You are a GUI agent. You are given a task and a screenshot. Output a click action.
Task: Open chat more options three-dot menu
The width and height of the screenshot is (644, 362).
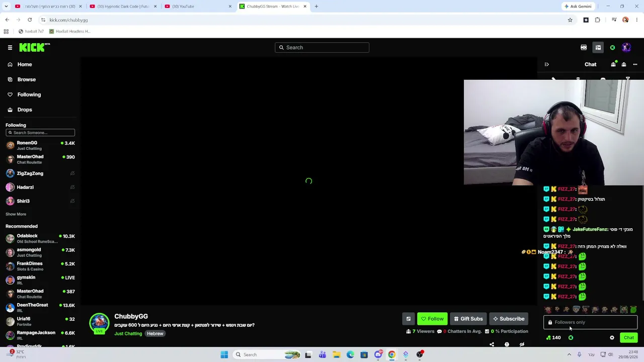(635, 64)
